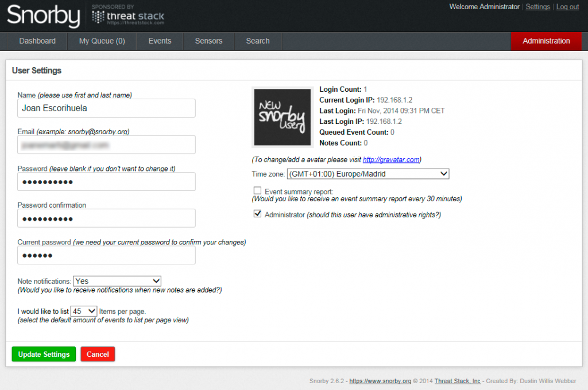Focus the Name input field

(106, 108)
